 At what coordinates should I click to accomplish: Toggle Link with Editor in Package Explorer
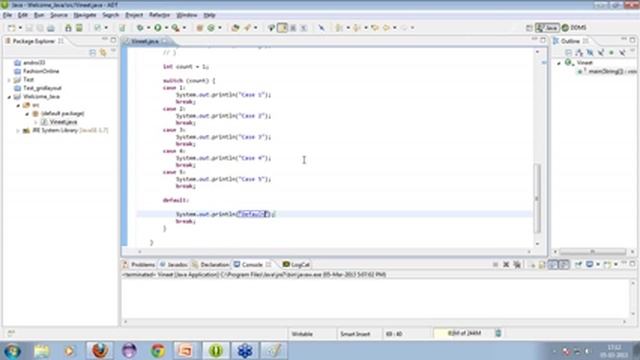(103, 52)
